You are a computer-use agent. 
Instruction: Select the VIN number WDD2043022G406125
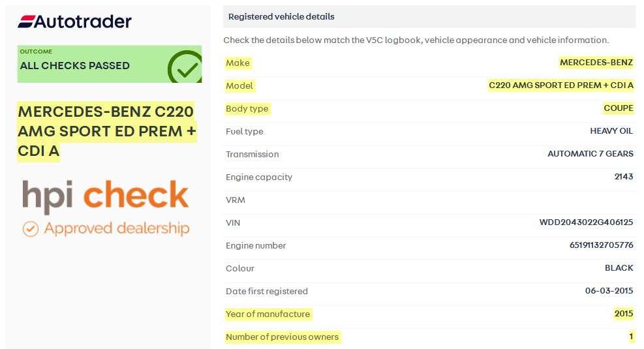tap(586, 222)
